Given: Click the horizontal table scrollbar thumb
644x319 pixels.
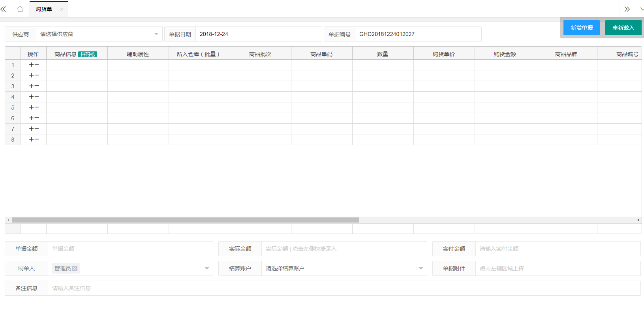Looking at the screenshot, I should click(x=185, y=220).
